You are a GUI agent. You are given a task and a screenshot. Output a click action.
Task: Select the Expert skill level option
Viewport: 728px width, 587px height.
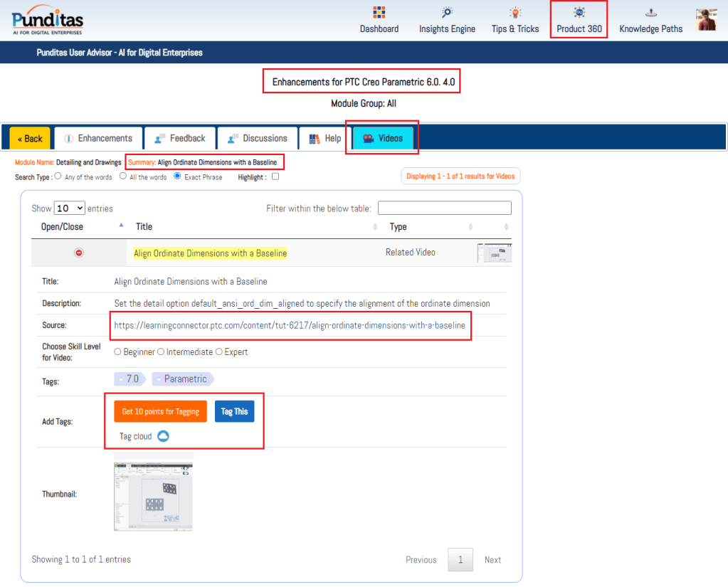coord(220,352)
